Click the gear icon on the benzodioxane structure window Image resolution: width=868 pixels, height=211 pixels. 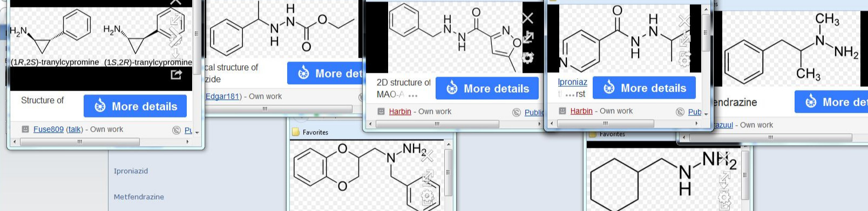click(428, 195)
